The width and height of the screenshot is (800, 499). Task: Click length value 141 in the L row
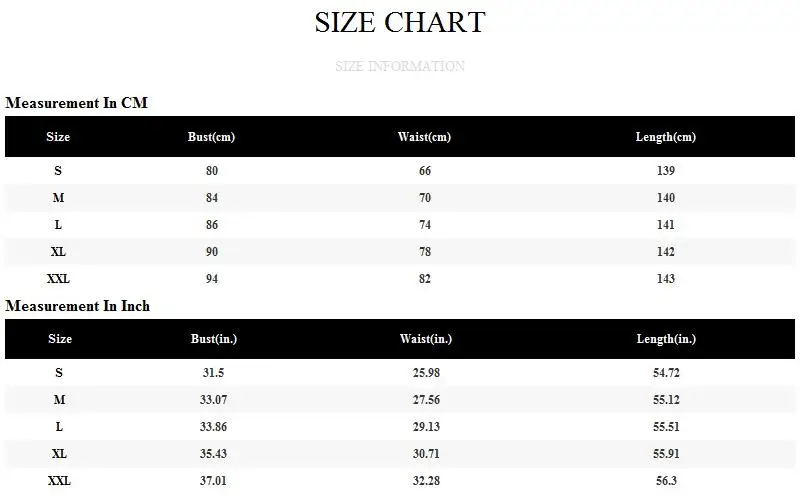666,224
